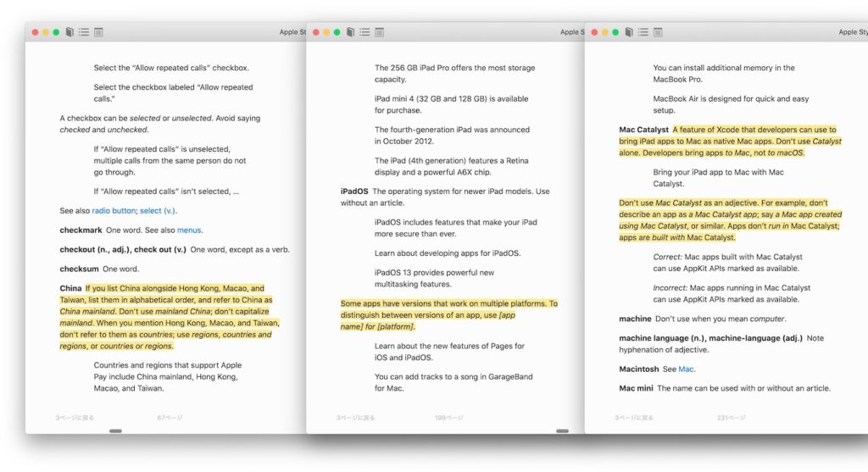Click the left window's "Apple St" title
This screenshot has height=472, width=868.
[292, 32]
